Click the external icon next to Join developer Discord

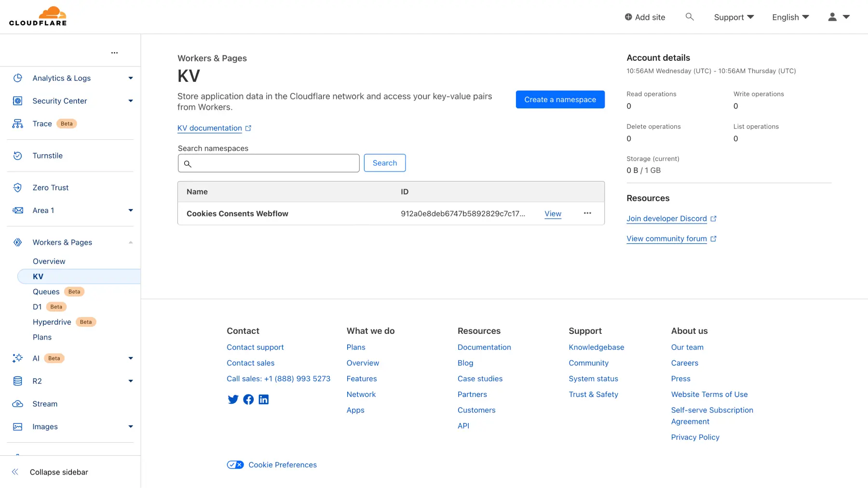click(x=714, y=219)
